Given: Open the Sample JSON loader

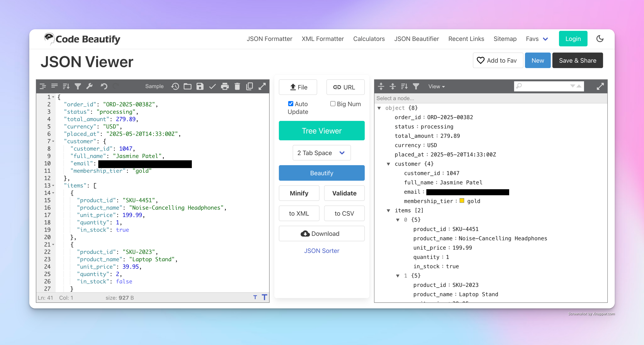Looking at the screenshot, I should tap(154, 86).
